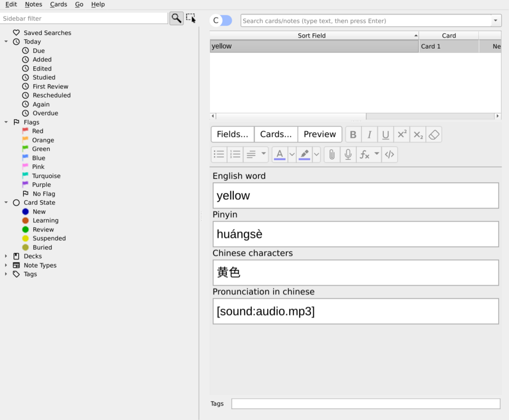Open the search history dropdown

[x=495, y=20]
